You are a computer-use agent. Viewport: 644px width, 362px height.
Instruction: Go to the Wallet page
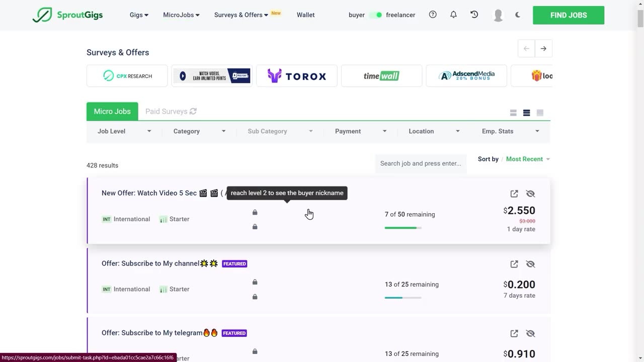pyautogui.click(x=305, y=15)
